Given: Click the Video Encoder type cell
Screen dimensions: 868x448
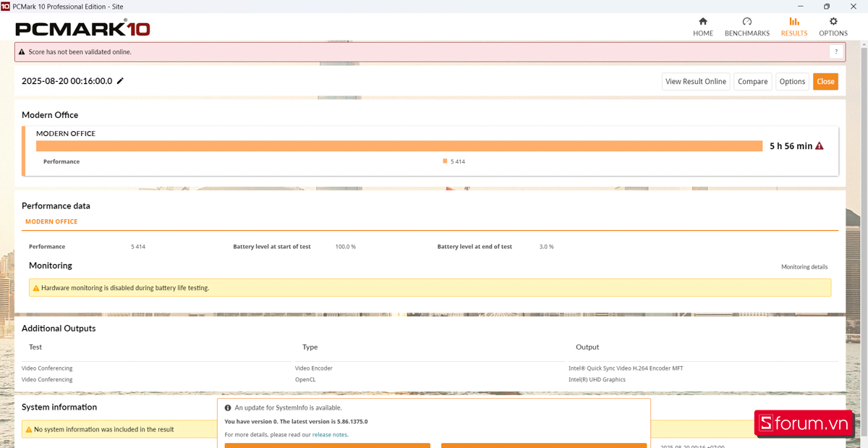Looking at the screenshot, I should [x=314, y=368].
